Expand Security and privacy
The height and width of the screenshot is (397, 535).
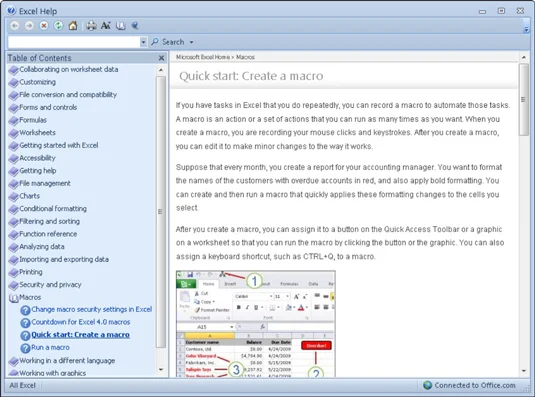click(45, 285)
